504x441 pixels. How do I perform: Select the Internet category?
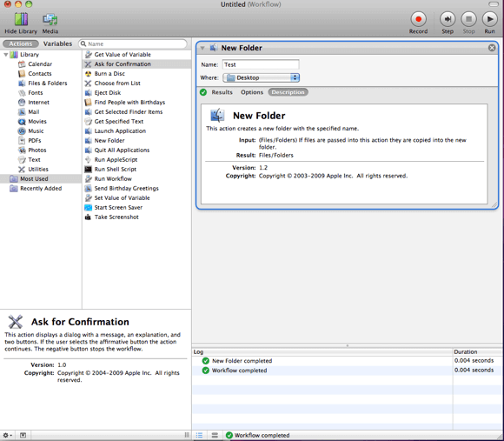point(38,103)
